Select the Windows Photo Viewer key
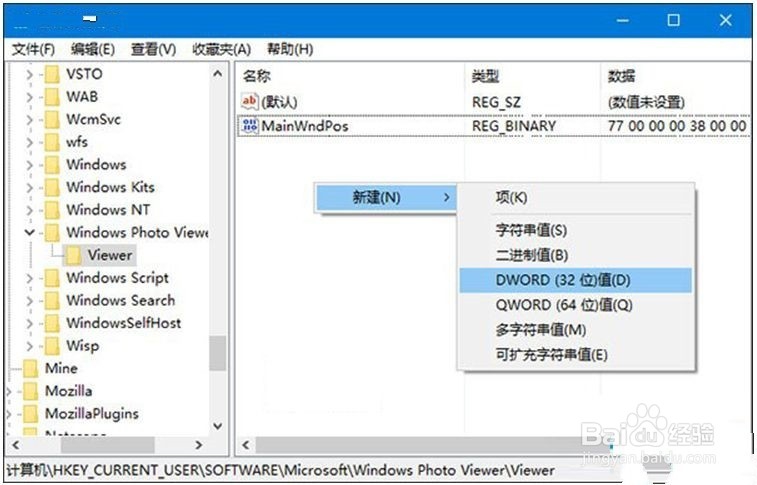Screen dimensions: 757x485 click(x=137, y=233)
